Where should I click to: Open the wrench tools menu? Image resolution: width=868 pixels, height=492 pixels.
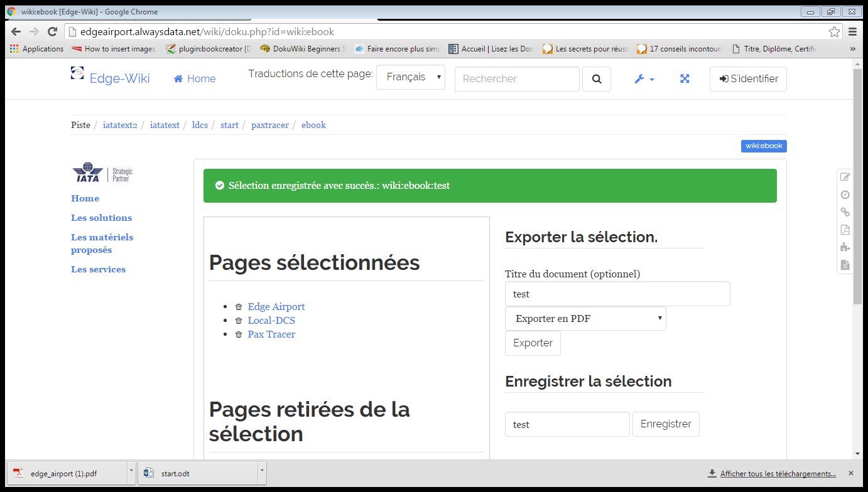(644, 79)
